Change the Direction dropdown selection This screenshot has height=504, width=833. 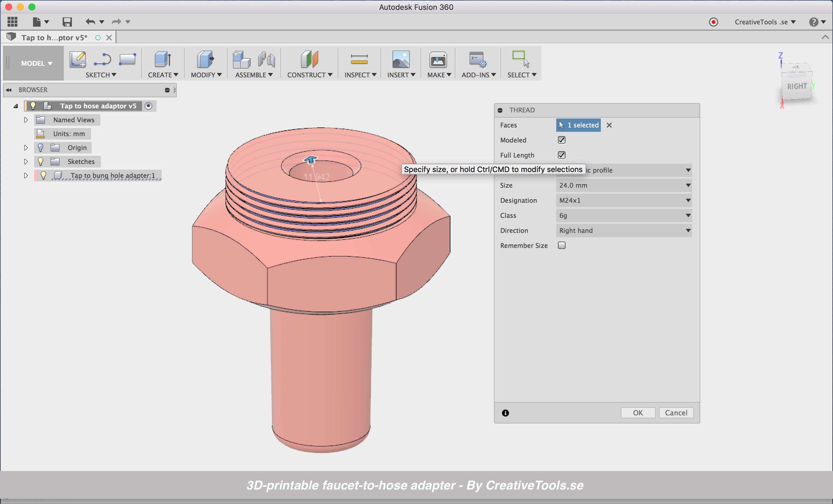point(623,230)
